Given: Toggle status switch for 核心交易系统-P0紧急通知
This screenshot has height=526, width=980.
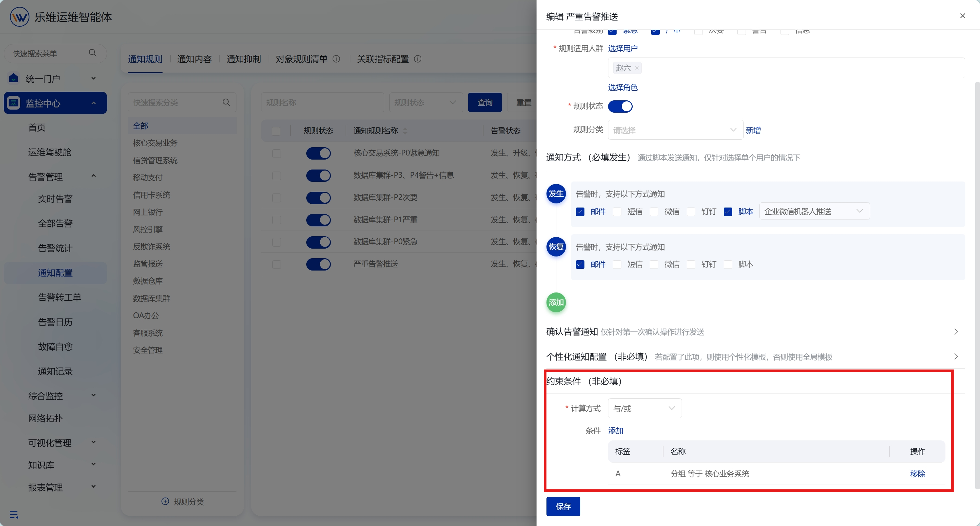Looking at the screenshot, I should pos(319,153).
